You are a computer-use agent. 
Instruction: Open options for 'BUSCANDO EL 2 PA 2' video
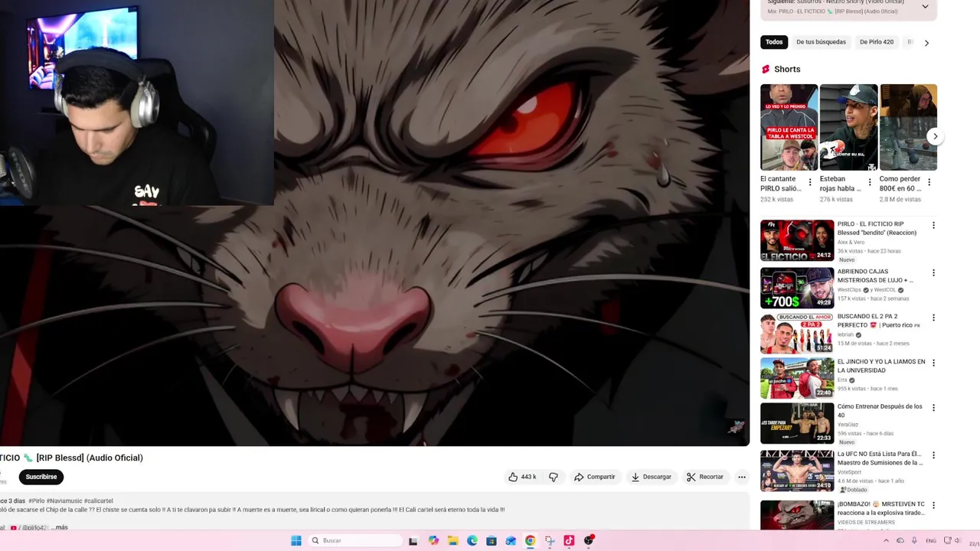933,318
